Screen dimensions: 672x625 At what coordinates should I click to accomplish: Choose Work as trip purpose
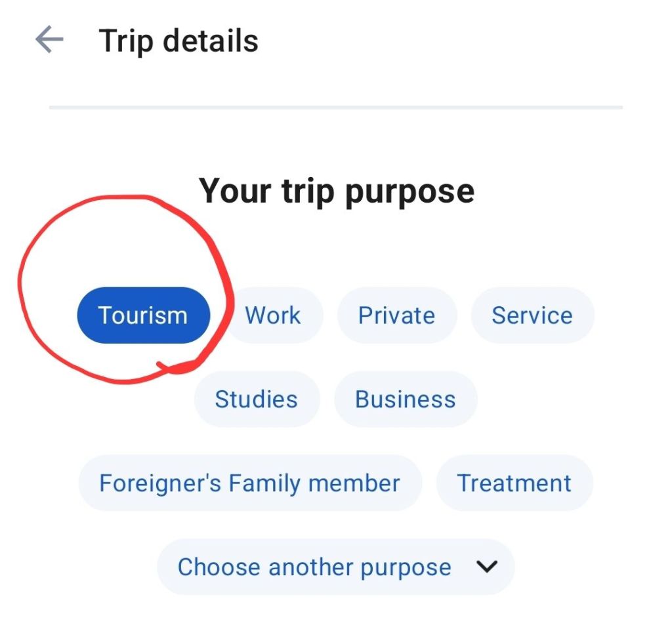pos(273,315)
